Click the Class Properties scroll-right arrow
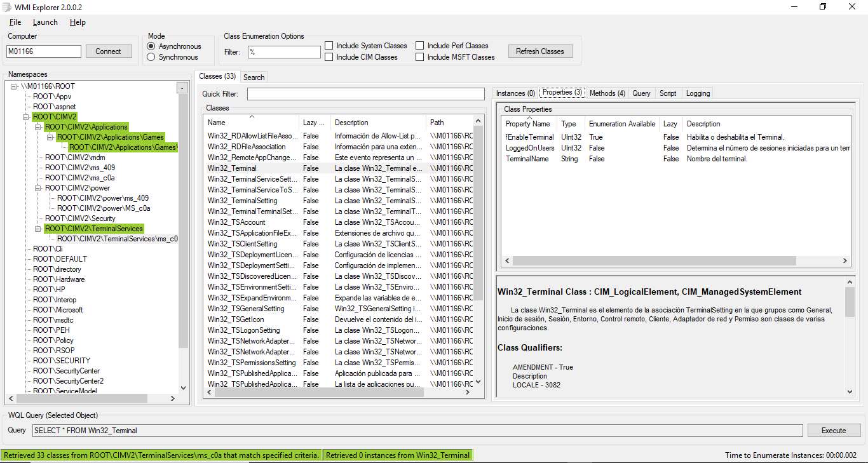This screenshot has height=463, width=868. tap(845, 261)
